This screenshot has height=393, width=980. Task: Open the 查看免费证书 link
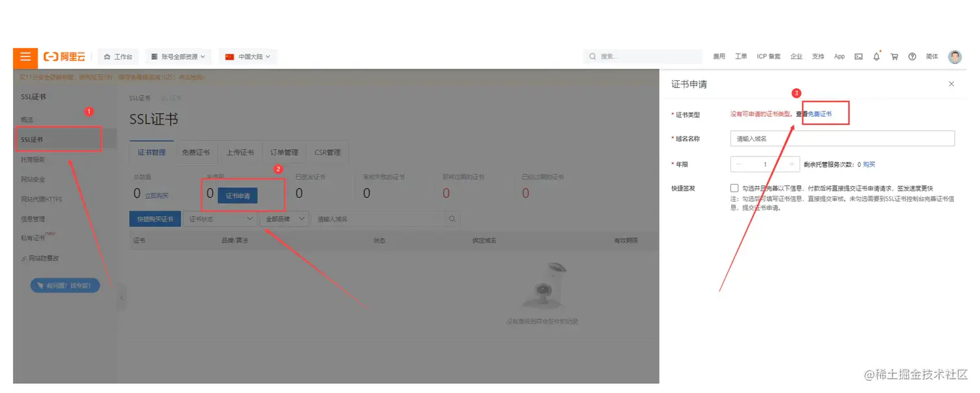click(819, 113)
